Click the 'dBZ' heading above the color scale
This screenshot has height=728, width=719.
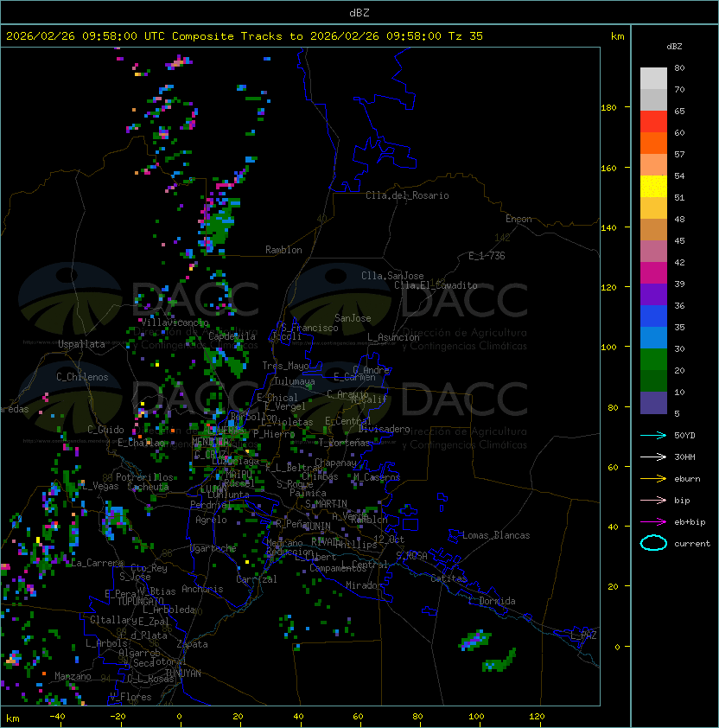(674, 47)
